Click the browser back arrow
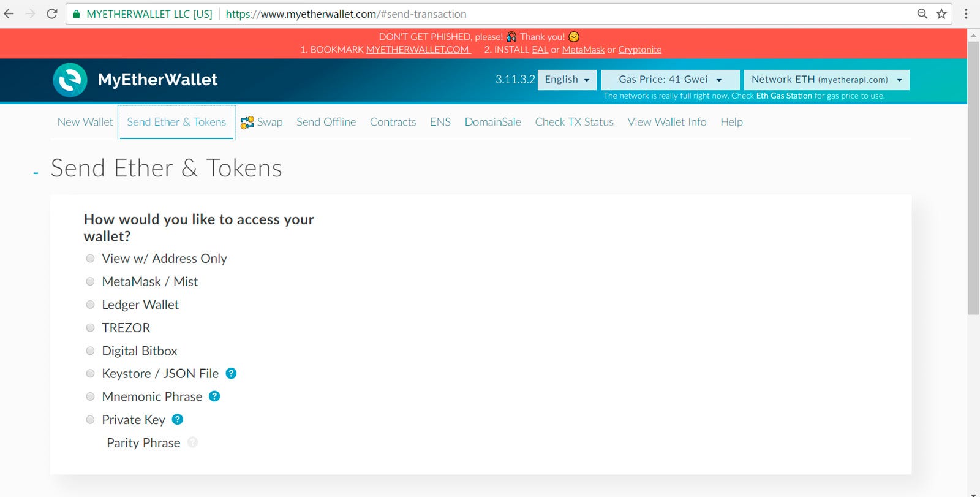The image size is (980, 497). 9,13
